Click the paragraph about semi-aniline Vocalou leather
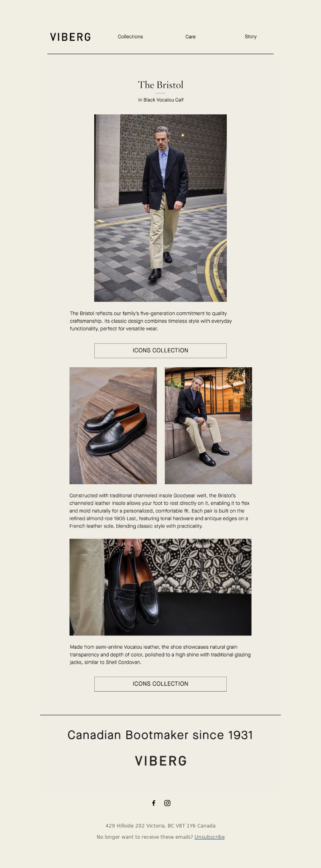321x868 pixels. (x=160, y=654)
